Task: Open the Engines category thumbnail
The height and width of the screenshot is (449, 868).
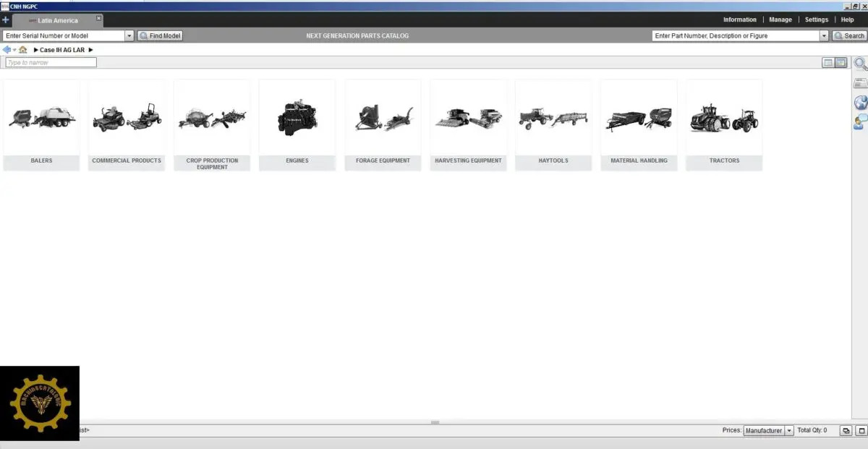Action: pos(297,125)
